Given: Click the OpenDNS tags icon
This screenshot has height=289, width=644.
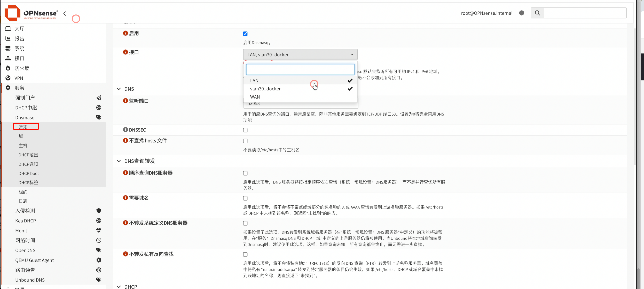Looking at the screenshot, I should click(99, 250).
